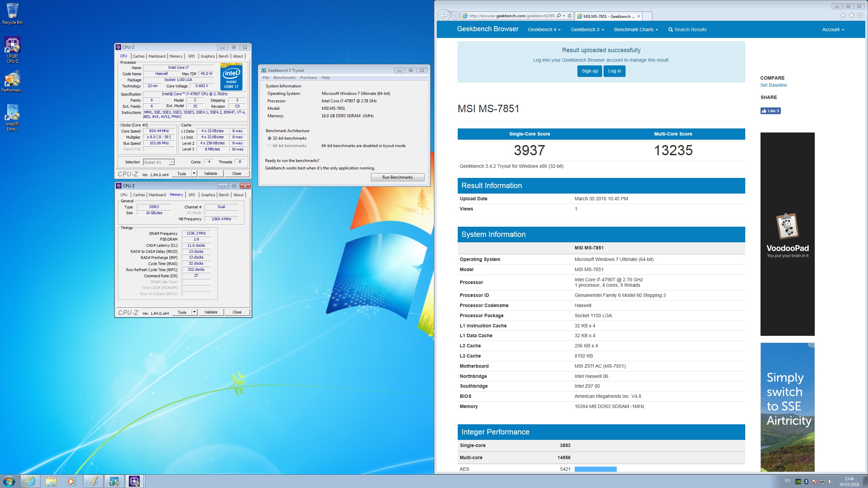This screenshot has width=868, height=488.
Task: Open Internet Explorer favorites star
Action: click(851, 16)
